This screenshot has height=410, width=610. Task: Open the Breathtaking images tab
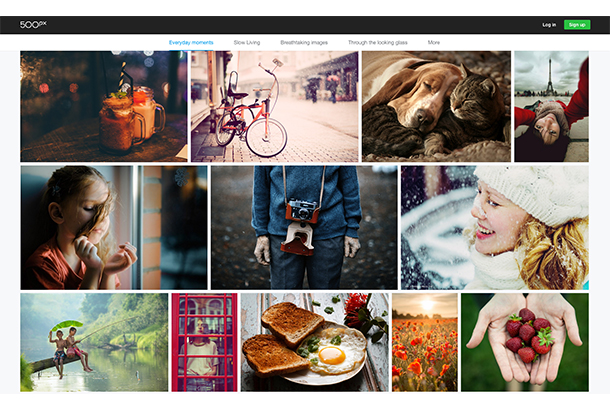(308, 43)
